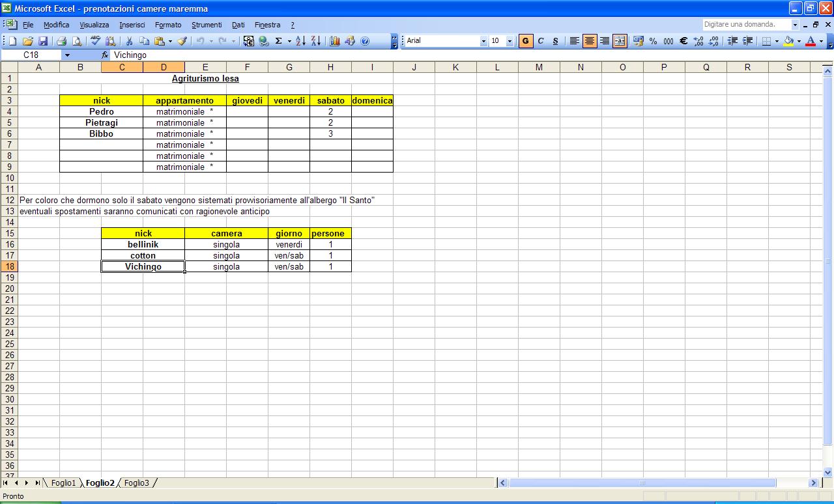Select column header K
The width and height of the screenshot is (834, 504).
pos(455,67)
